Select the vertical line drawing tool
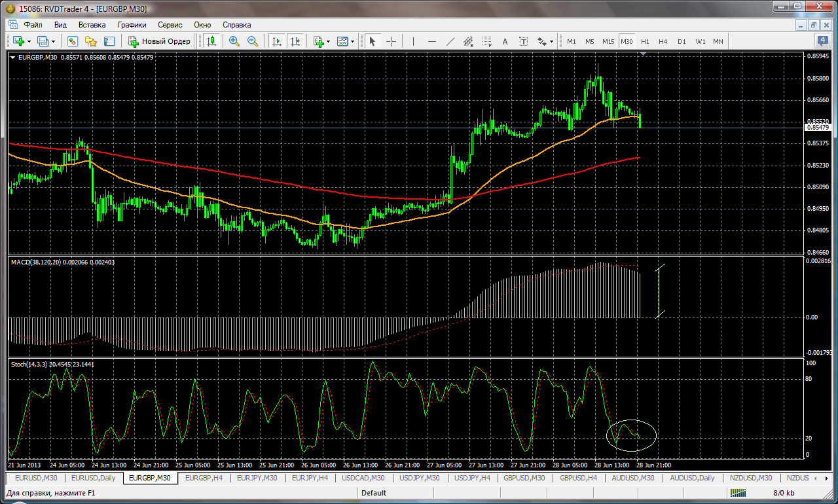The height and width of the screenshot is (504, 838). (413, 41)
